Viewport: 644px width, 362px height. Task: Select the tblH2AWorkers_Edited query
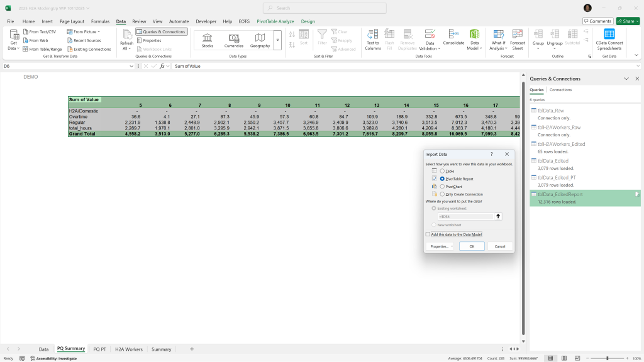tap(584, 148)
